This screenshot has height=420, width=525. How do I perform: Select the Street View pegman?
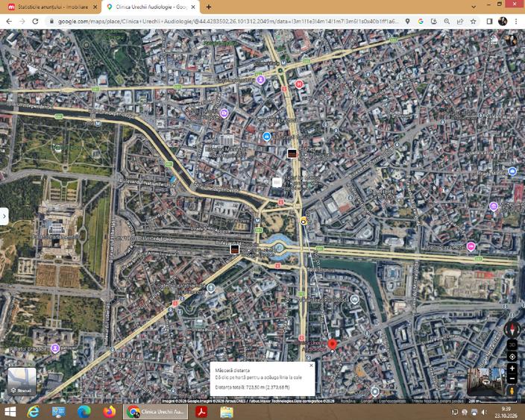click(x=512, y=390)
